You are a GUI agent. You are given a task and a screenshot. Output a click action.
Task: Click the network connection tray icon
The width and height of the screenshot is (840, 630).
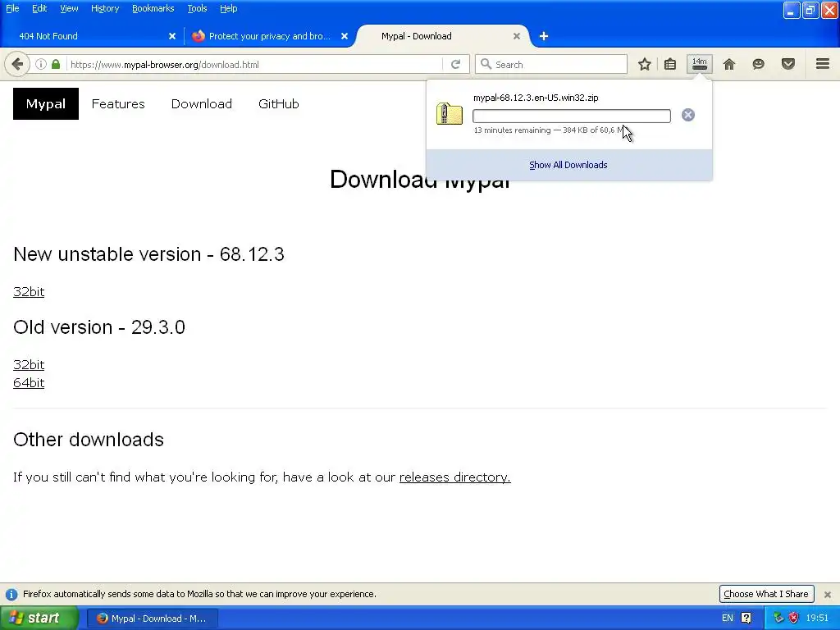point(778,619)
